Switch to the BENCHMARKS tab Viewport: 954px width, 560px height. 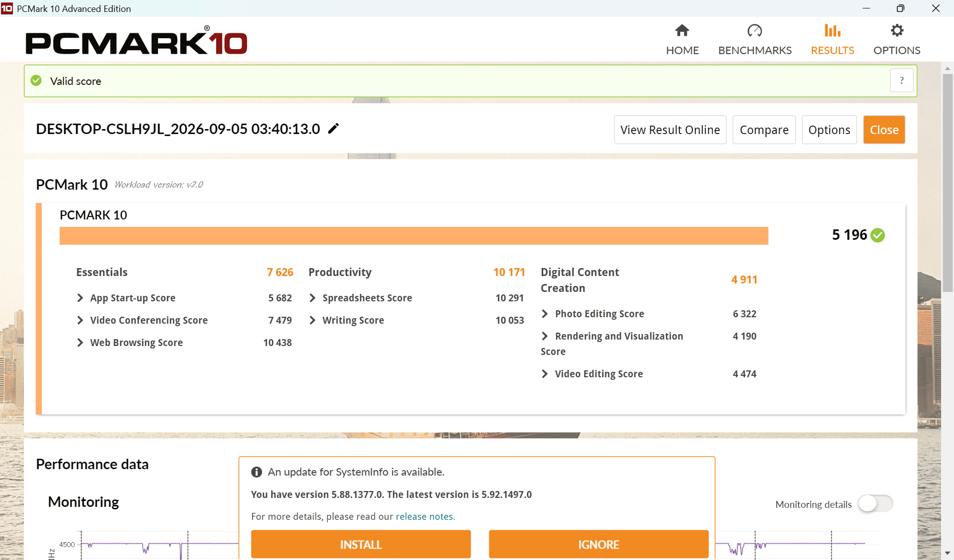(755, 40)
